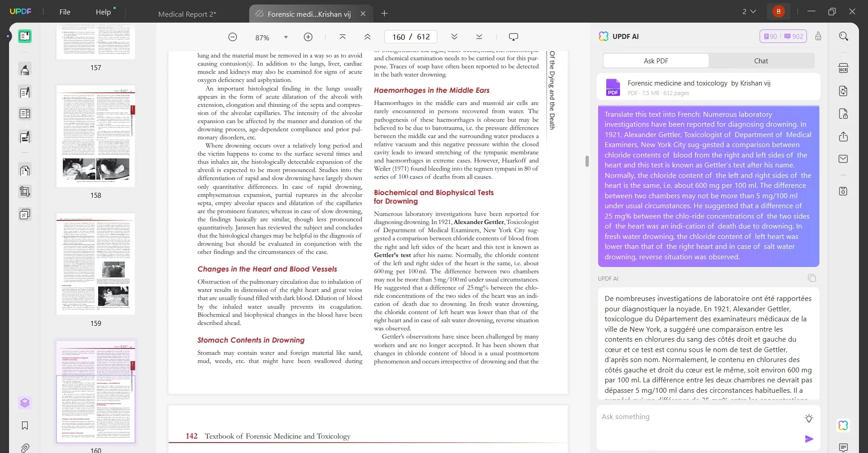Add a new tab
This screenshot has height=453, width=868.
click(x=384, y=14)
